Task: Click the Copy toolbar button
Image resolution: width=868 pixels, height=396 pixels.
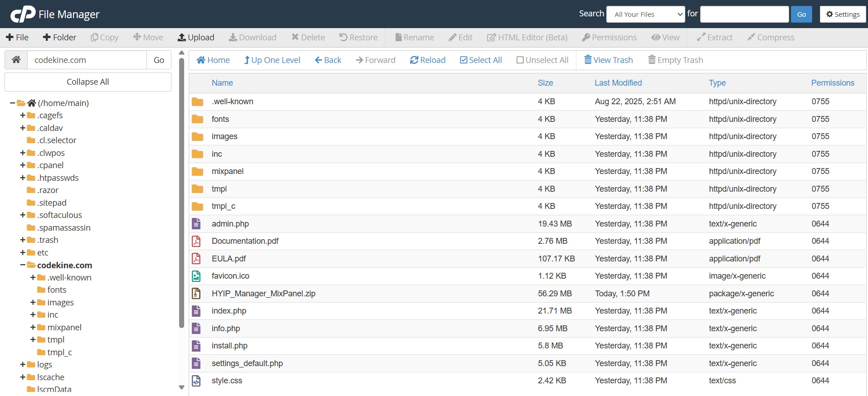Action: [x=104, y=37]
